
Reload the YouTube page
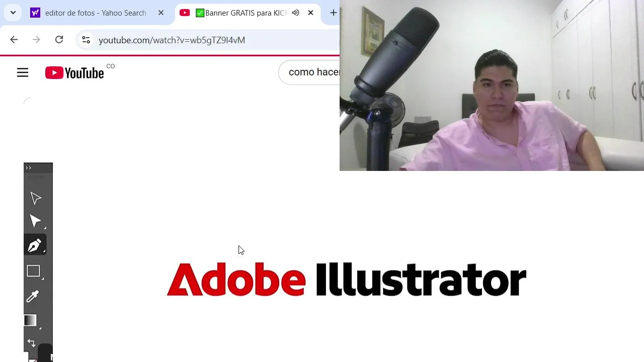pyautogui.click(x=59, y=40)
